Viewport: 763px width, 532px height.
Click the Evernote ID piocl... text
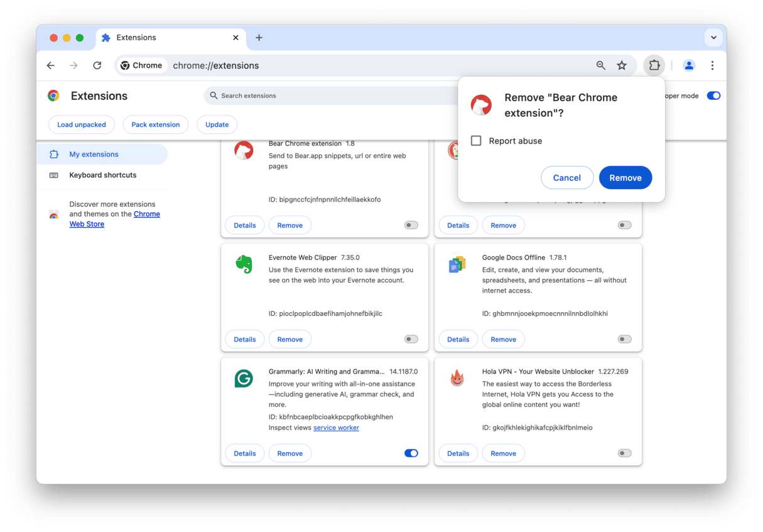point(325,313)
